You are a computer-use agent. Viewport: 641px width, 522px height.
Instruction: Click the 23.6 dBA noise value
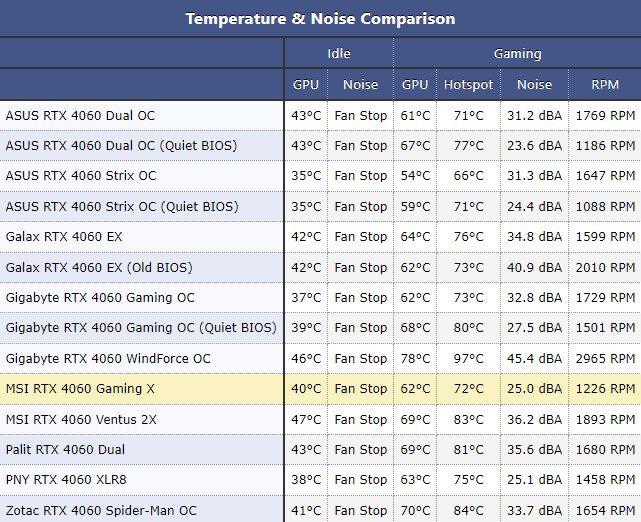tap(534, 146)
